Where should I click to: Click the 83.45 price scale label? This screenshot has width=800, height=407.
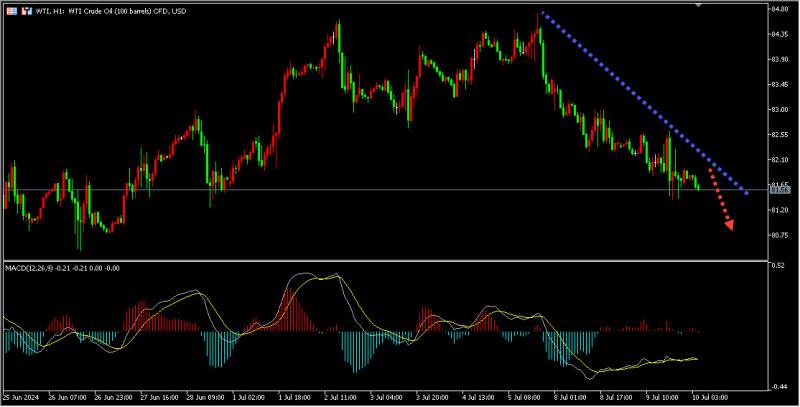point(780,84)
